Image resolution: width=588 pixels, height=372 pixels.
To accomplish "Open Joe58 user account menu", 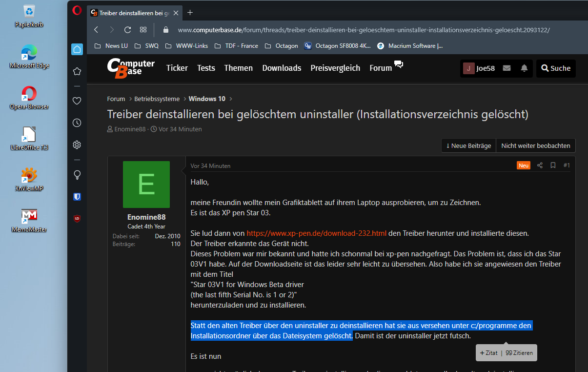I will click(479, 68).
